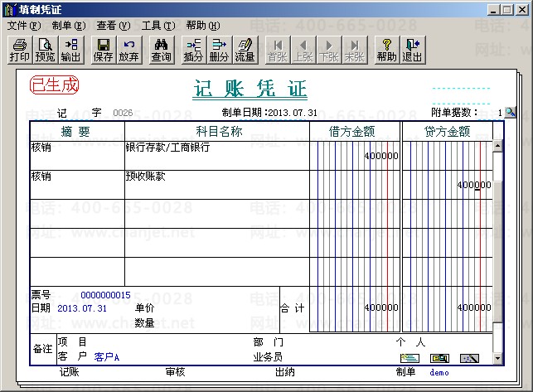Select the 银行存款/工商银行 account cell

[x=216, y=155]
